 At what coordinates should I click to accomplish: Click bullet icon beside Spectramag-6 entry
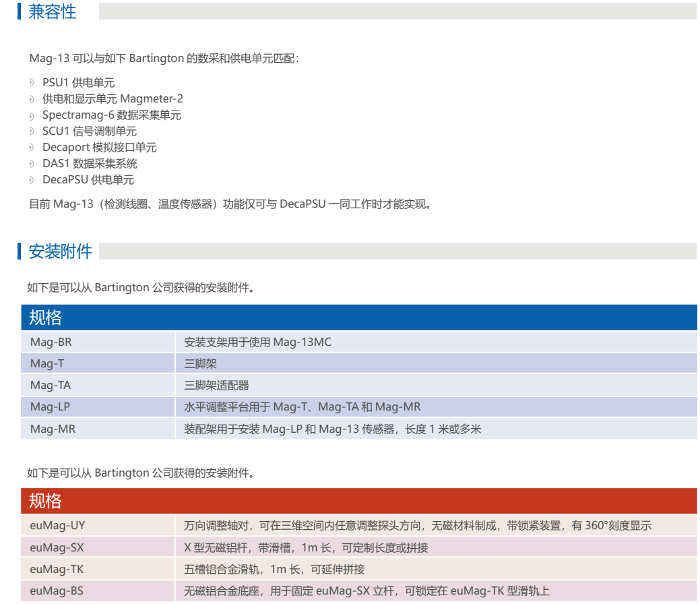pyautogui.click(x=31, y=117)
